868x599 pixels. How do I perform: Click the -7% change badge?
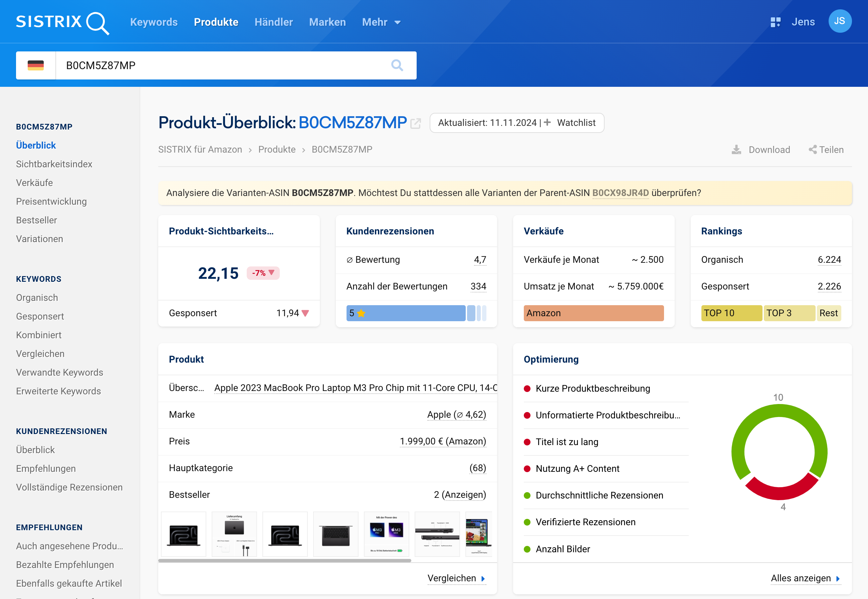point(263,273)
